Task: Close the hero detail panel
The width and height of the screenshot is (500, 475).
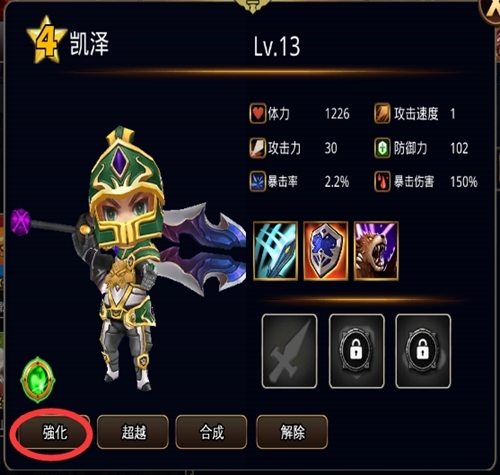Action: pos(492,10)
